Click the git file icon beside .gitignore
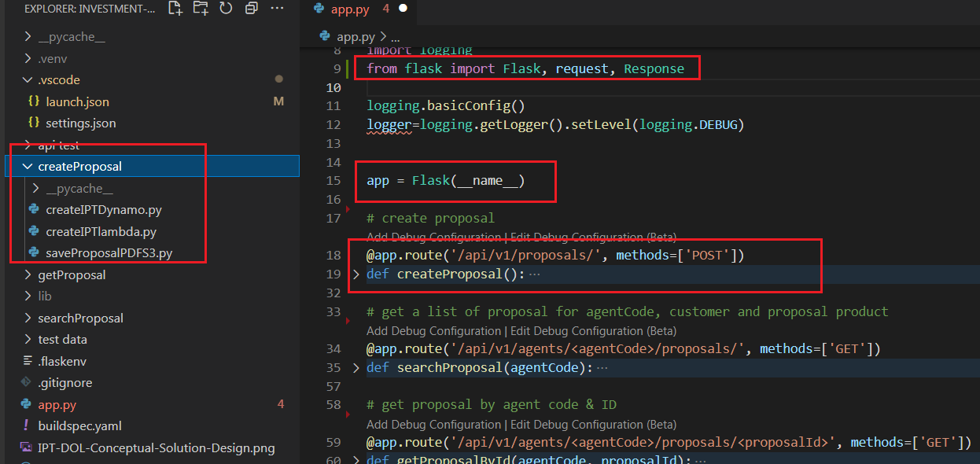Screen dimensions: 980x464 [24, 382]
